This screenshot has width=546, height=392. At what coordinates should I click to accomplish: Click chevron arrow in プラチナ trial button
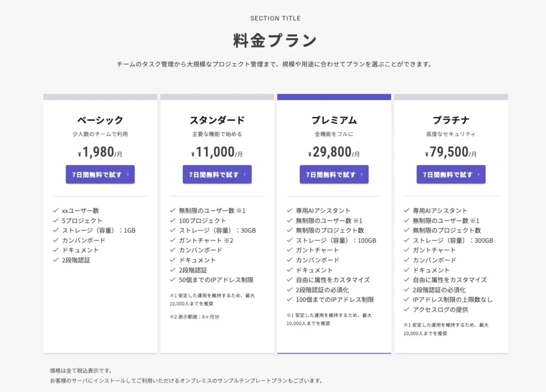[479, 174]
